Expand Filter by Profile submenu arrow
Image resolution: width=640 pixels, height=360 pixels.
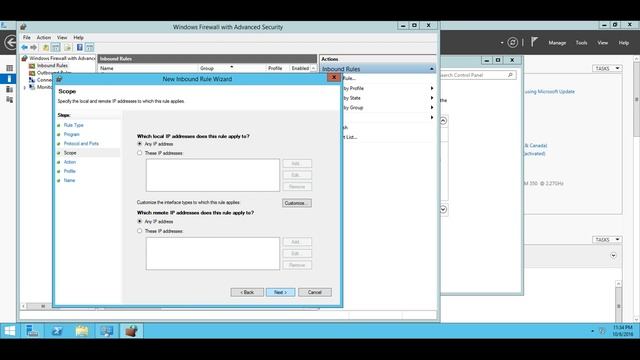pyautogui.click(x=432, y=88)
